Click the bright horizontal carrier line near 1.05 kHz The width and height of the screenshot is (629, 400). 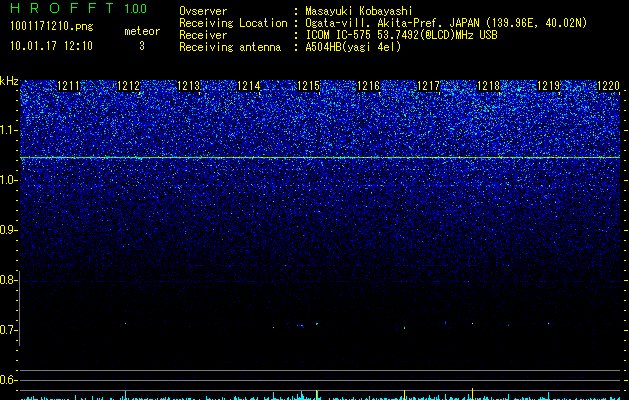pyautogui.click(x=320, y=158)
